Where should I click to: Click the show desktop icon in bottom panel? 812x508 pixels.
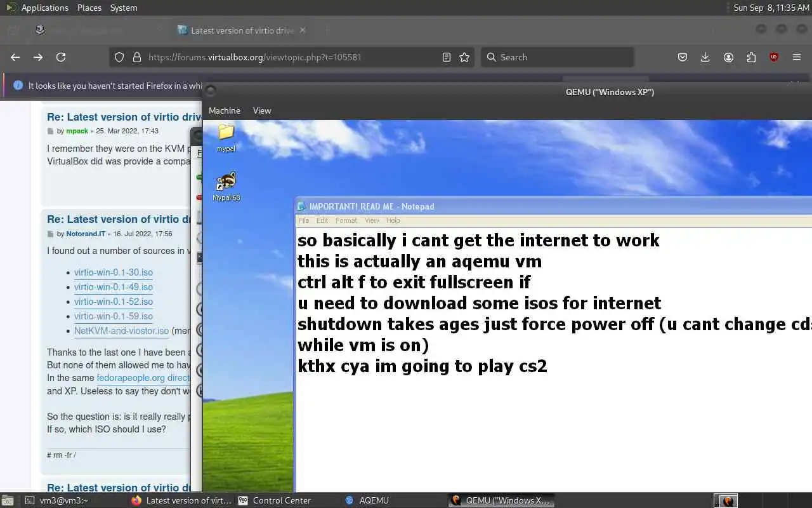tap(8, 500)
